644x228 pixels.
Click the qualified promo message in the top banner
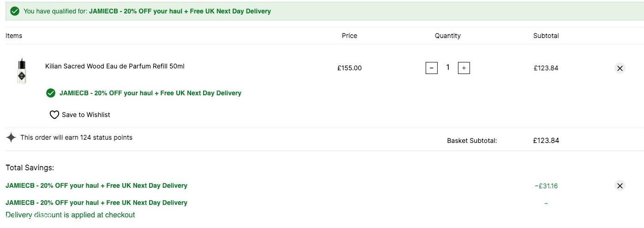tap(147, 11)
